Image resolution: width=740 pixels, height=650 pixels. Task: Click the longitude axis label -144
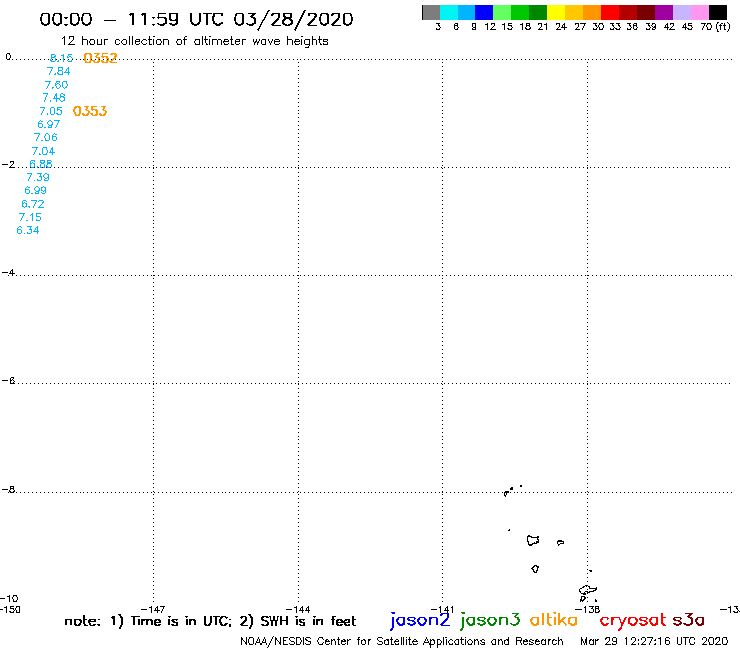tap(298, 609)
